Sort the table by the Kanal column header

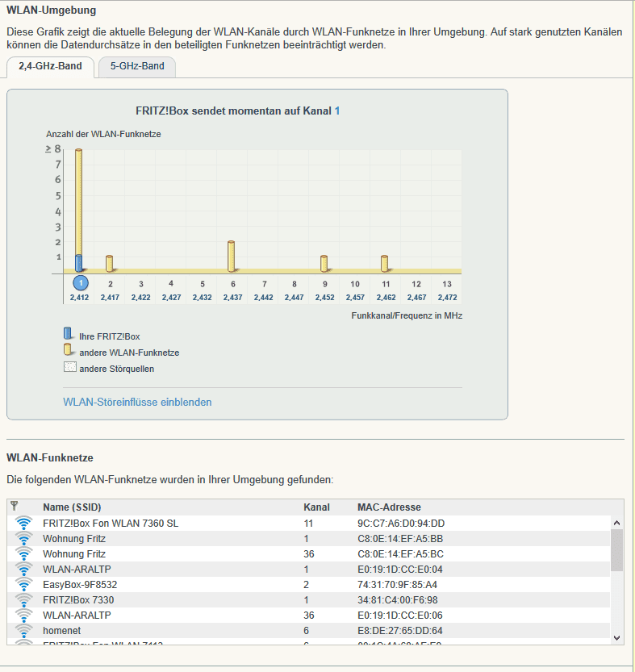click(x=316, y=507)
